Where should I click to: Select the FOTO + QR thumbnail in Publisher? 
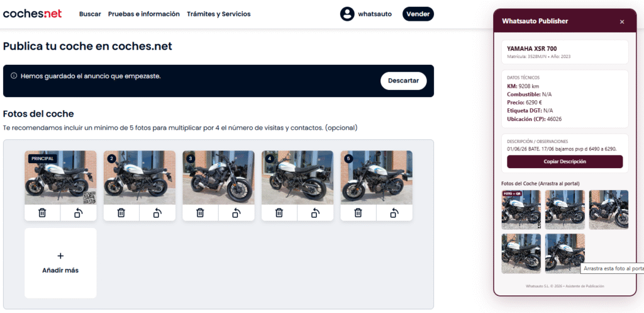point(521,210)
